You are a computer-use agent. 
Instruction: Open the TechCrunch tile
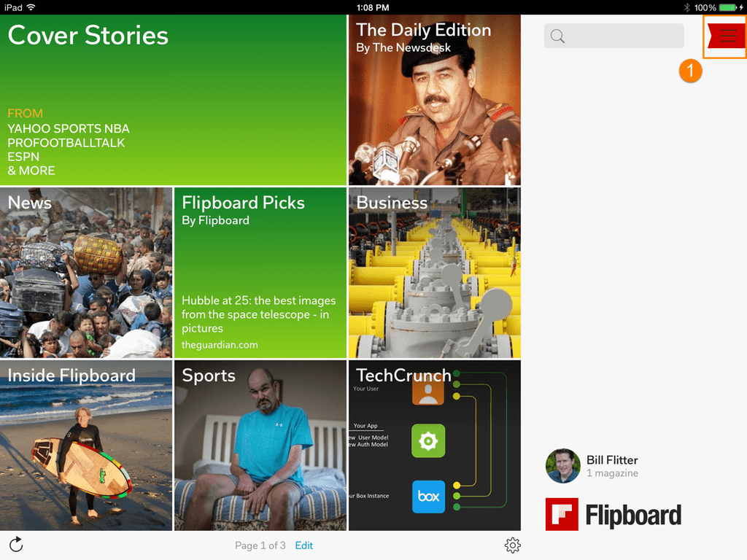(x=435, y=446)
